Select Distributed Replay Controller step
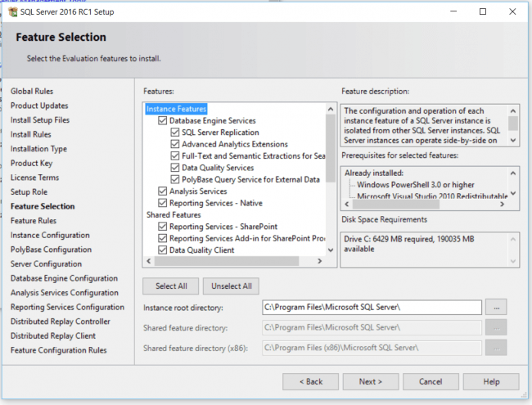Viewport: 532px width, 405px height. 61,322
